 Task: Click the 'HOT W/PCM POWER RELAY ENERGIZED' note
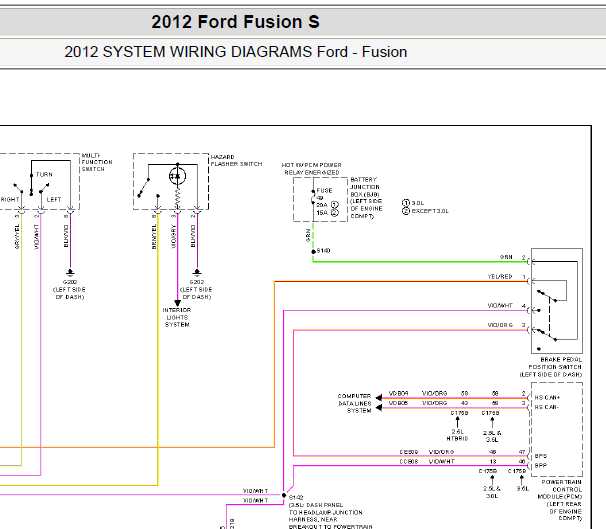click(x=312, y=169)
